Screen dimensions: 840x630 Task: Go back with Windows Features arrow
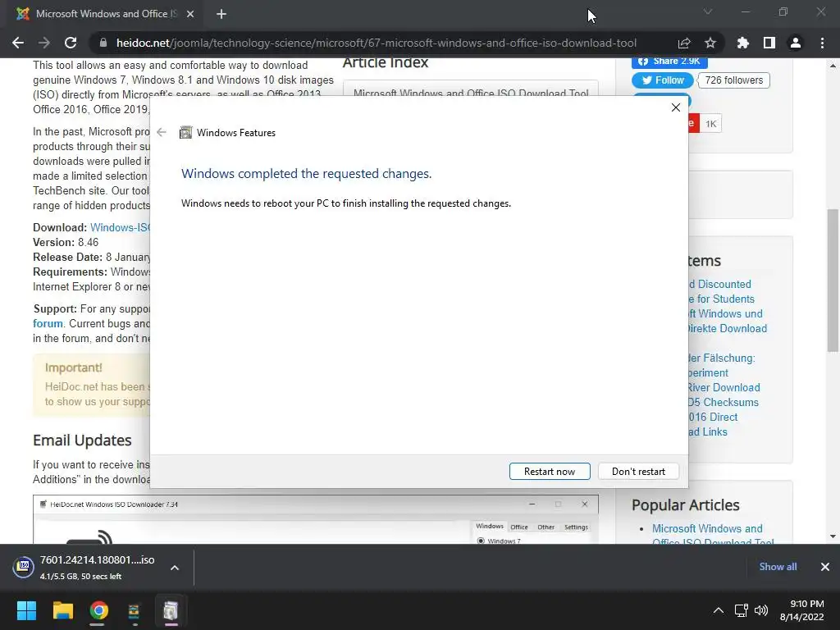(x=162, y=132)
